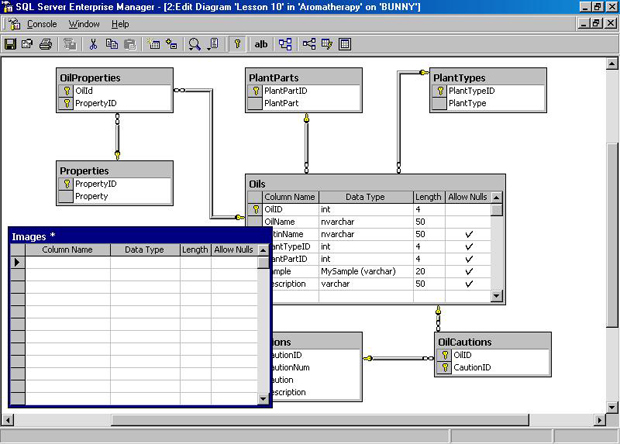620x444 pixels.
Task: Click the Data Type column header in Oils
Action: coord(365,197)
